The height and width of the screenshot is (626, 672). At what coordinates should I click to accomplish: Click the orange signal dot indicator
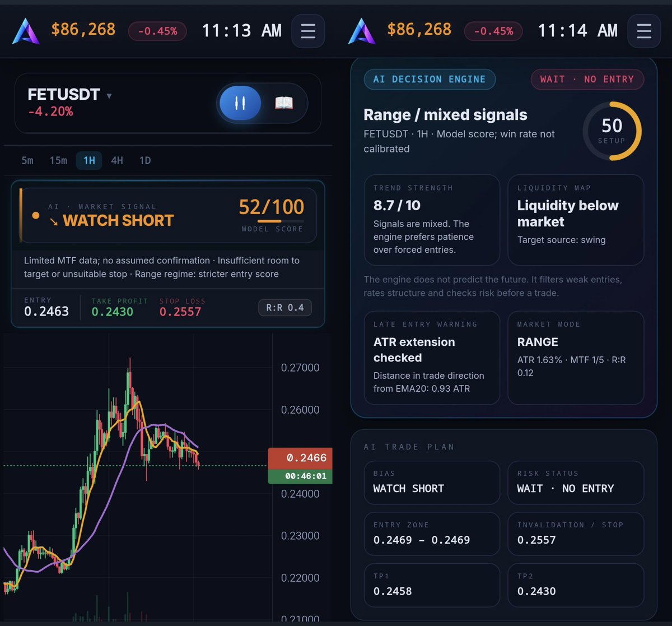[36, 215]
